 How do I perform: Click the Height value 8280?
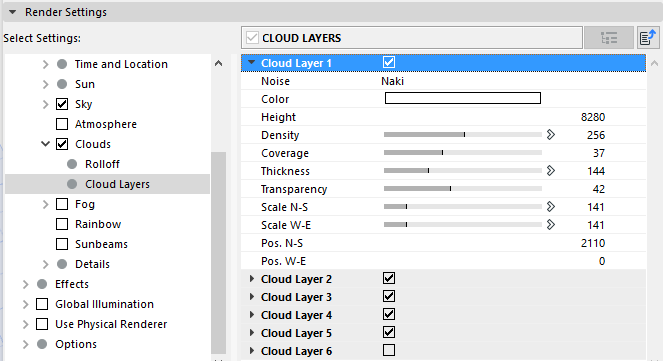593,117
